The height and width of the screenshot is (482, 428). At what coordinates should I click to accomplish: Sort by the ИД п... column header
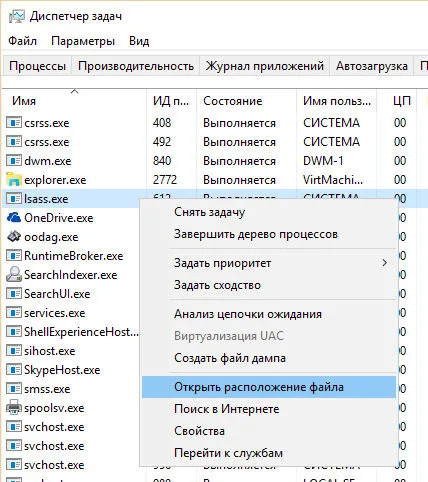coord(171,101)
